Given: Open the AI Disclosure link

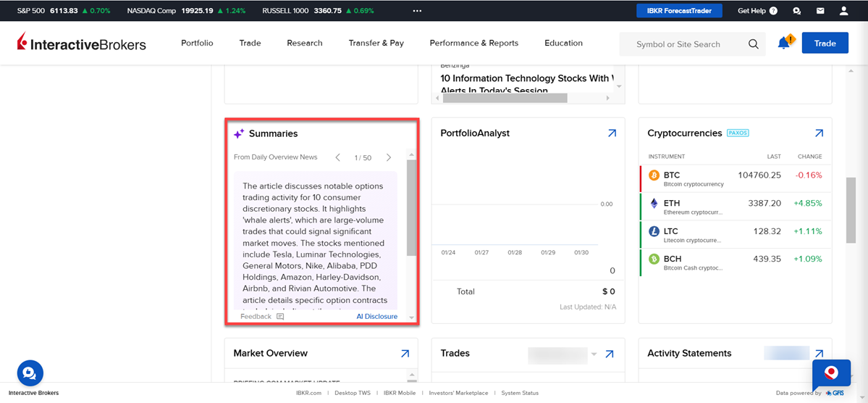Looking at the screenshot, I should (377, 317).
